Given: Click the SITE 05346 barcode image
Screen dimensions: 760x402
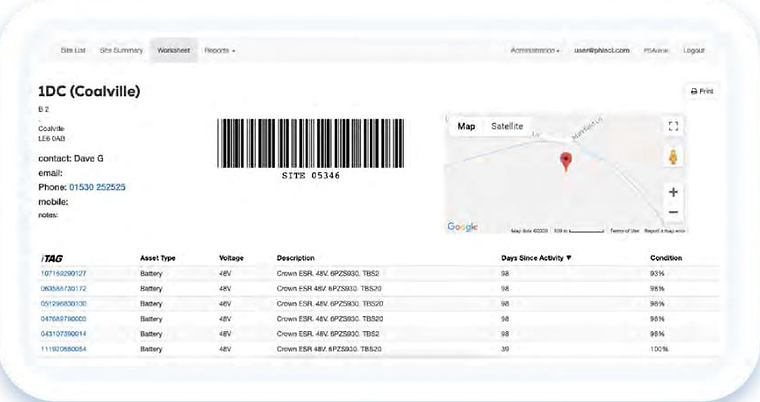Looking at the screenshot, I should [x=311, y=144].
